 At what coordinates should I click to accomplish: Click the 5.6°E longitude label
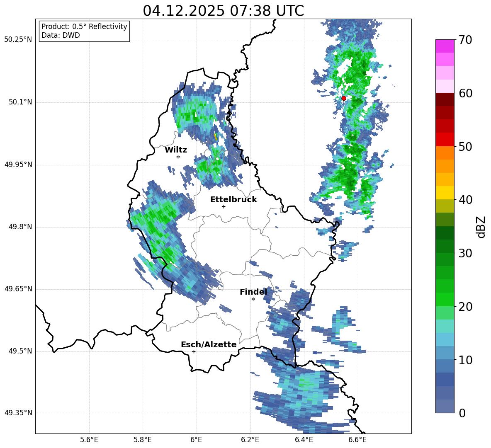tap(89, 440)
